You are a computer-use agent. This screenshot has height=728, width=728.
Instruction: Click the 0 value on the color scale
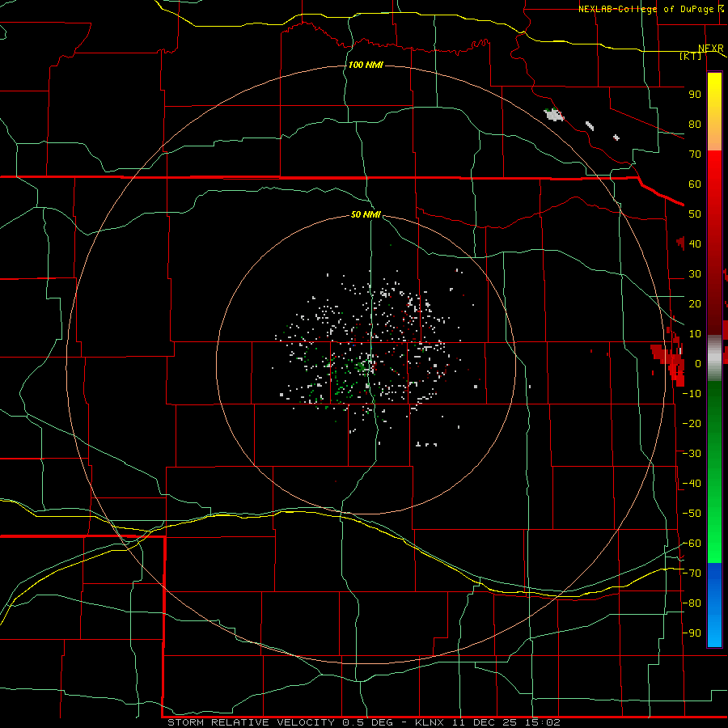click(698, 364)
